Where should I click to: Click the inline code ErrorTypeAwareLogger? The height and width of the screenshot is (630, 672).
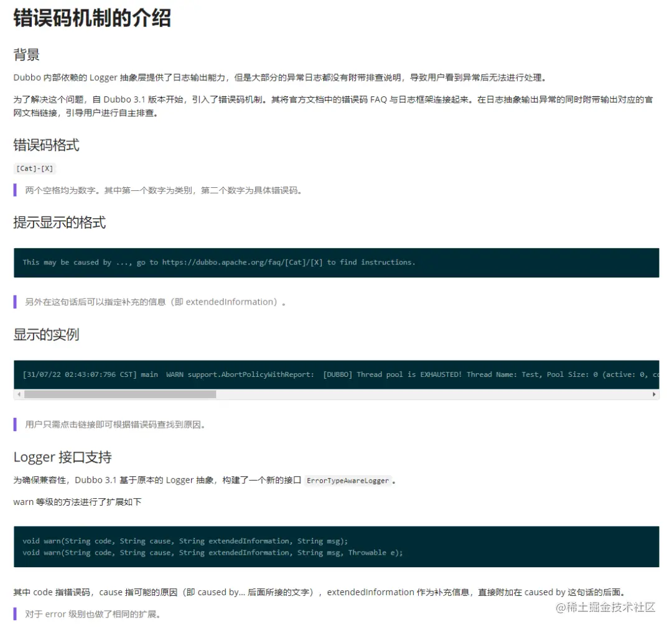[348, 481]
